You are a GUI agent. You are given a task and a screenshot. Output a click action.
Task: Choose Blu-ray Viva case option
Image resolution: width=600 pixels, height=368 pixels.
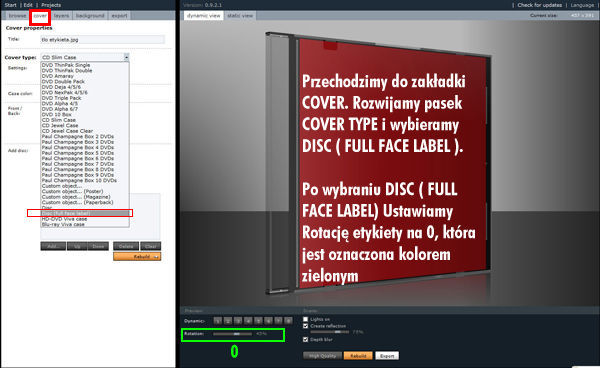[x=63, y=224]
